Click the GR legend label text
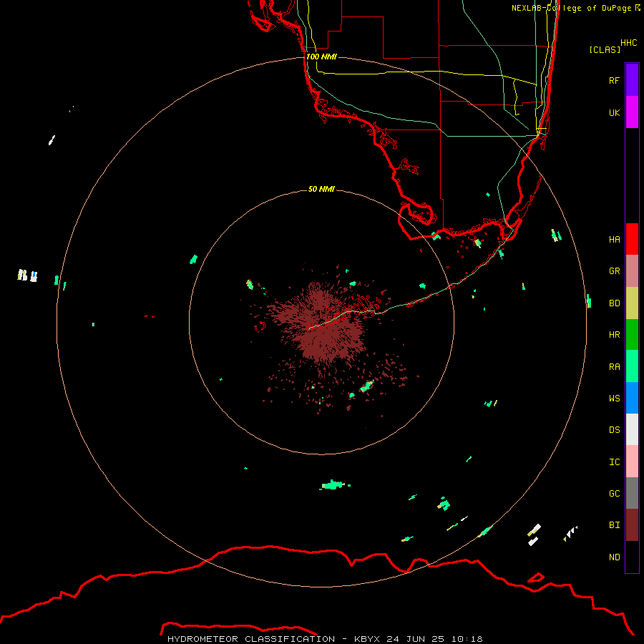Viewport: 644px width, 644px height. coord(615,271)
